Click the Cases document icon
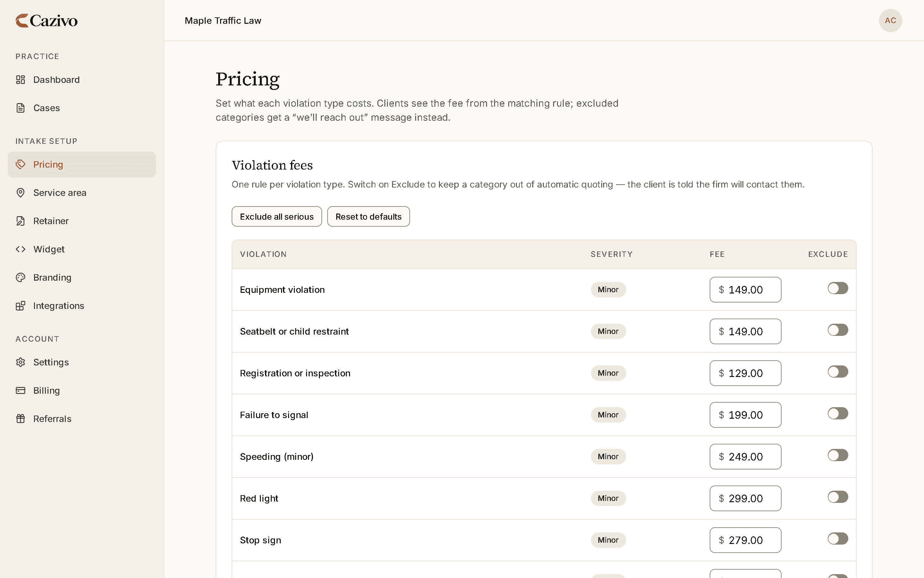This screenshot has width=924, height=578. tap(21, 108)
